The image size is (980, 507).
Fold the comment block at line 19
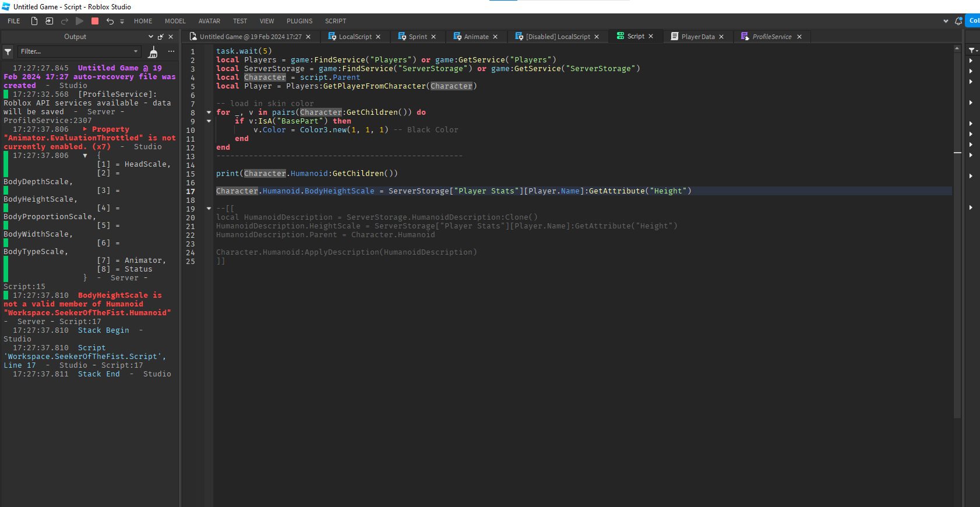pos(209,209)
